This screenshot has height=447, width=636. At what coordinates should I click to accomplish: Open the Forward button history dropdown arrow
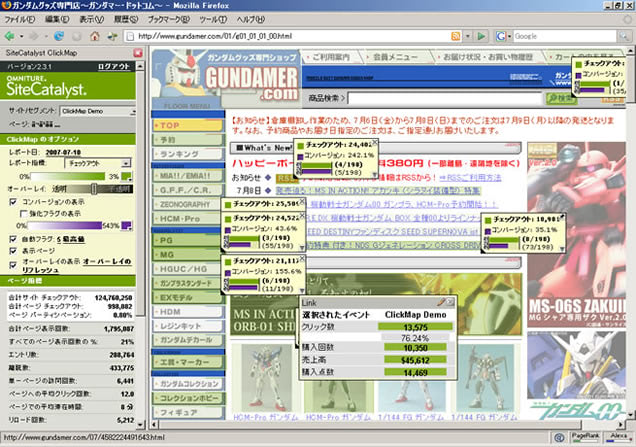(x=46, y=36)
